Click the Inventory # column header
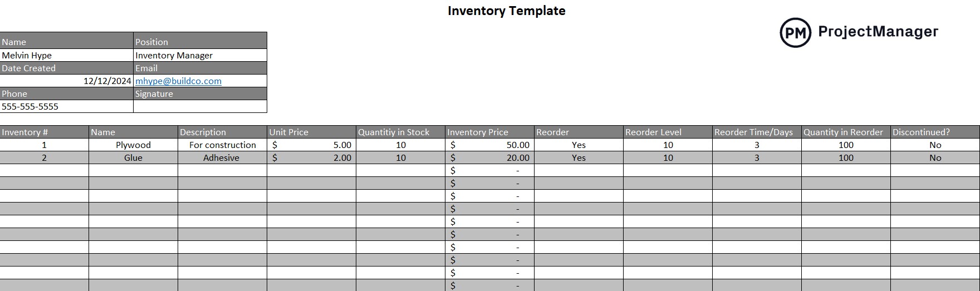This screenshot has height=291, width=980. coord(45,132)
